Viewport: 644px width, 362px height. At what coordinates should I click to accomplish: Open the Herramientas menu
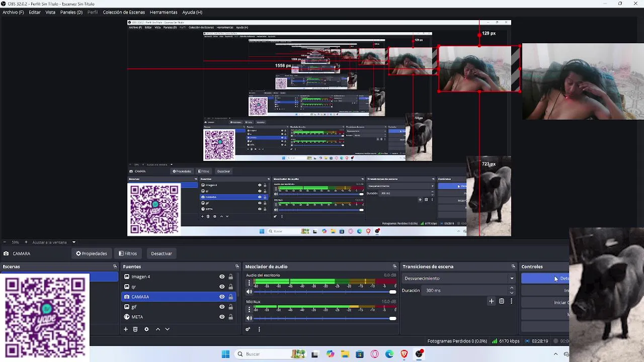(x=164, y=12)
